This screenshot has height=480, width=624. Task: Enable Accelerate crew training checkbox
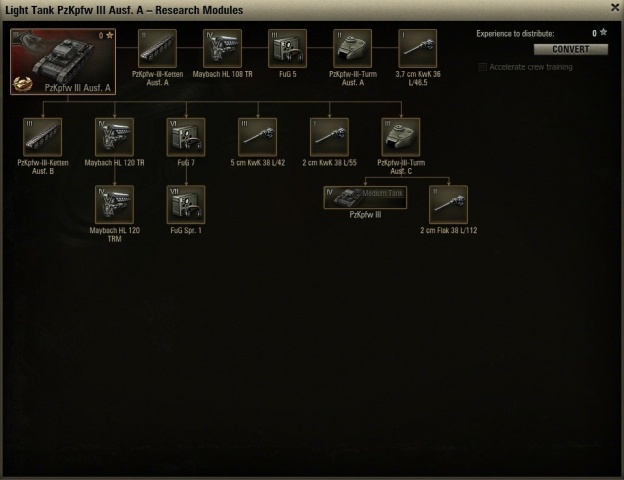483,67
